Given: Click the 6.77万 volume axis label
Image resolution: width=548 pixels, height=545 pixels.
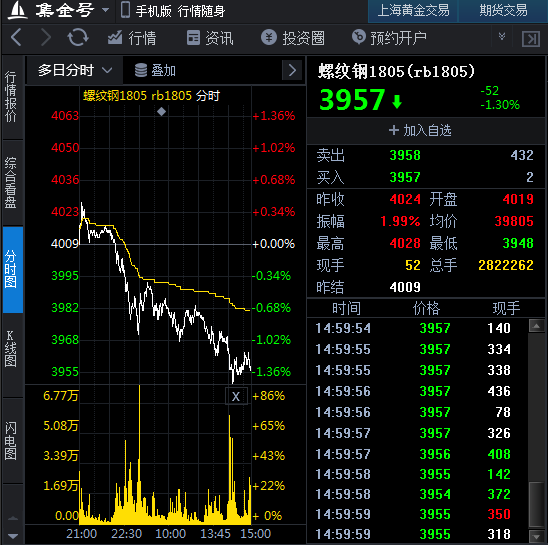Looking at the screenshot, I should coord(60,396).
